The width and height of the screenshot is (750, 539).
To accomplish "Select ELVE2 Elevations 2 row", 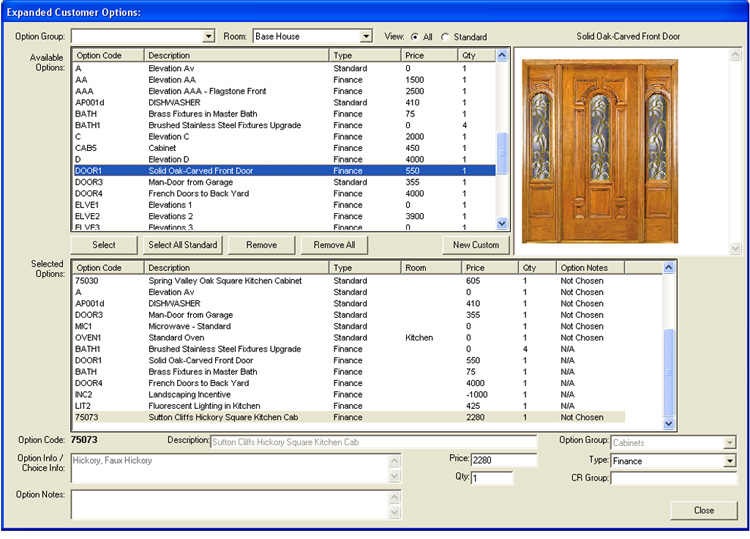I will click(x=284, y=217).
